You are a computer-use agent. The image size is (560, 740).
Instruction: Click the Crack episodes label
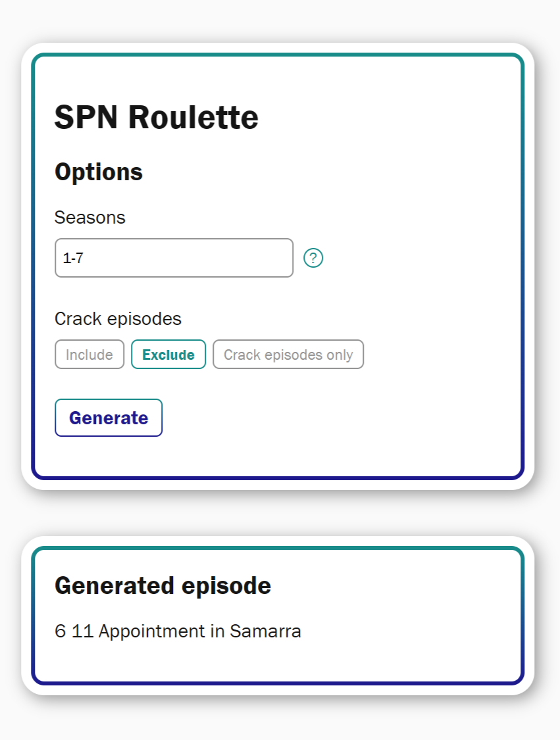[x=118, y=319]
